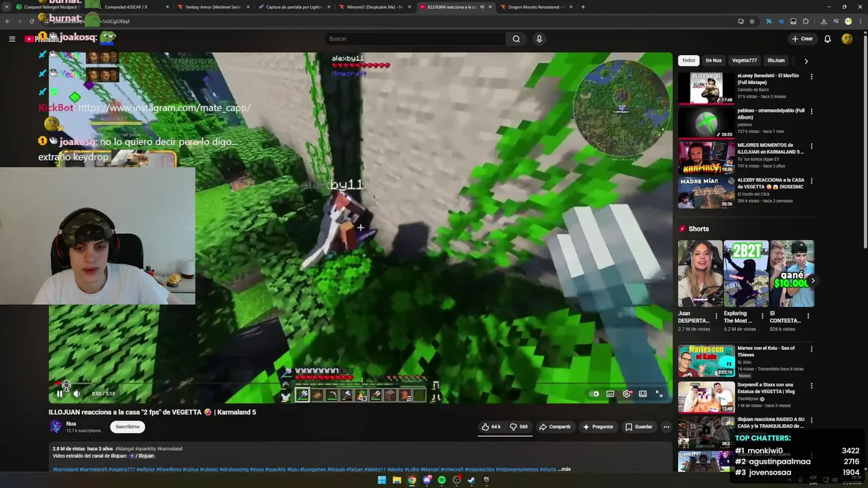
Task: Like the video with 64 k likes
Action: pos(491,427)
